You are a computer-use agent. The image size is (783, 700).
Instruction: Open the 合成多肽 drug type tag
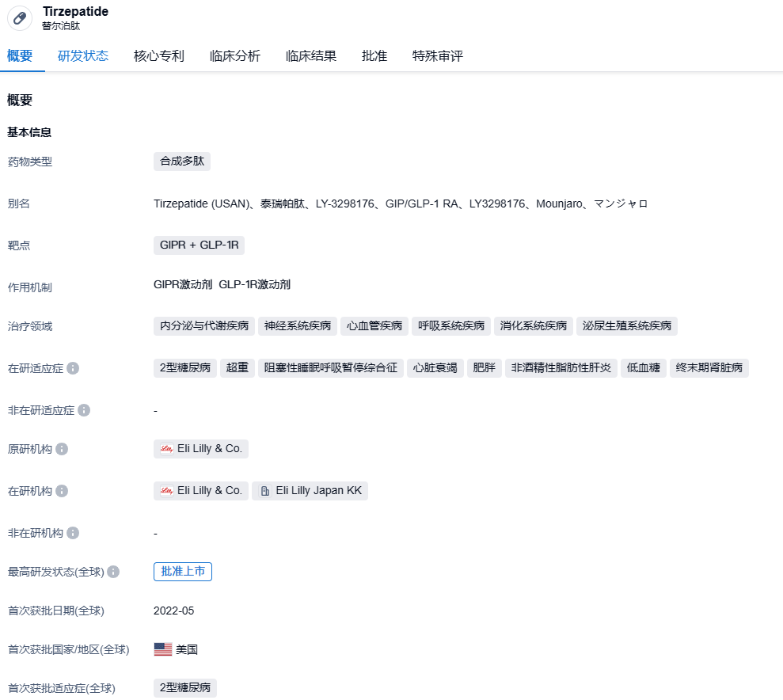click(182, 162)
